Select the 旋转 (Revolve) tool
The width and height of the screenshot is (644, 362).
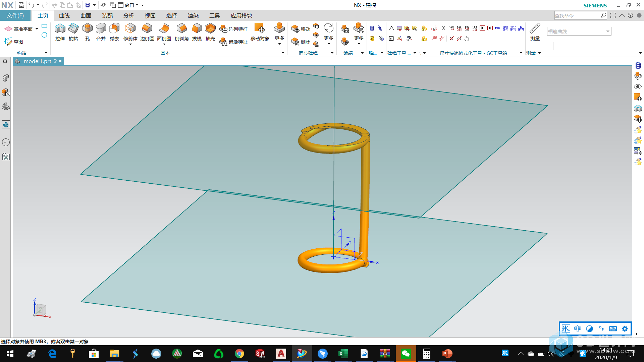pyautogui.click(x=73, y=32)
